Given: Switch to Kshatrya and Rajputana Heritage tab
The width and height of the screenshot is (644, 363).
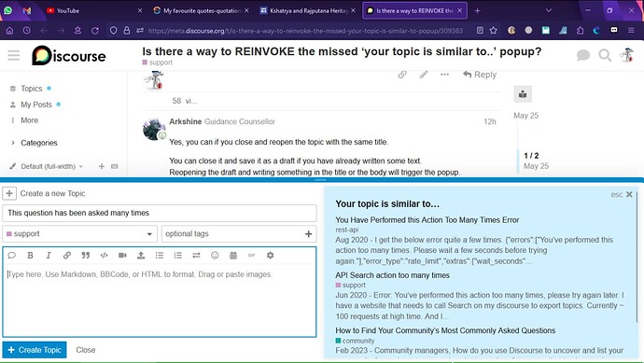Looking at the screenshot, I should point(307,10).
